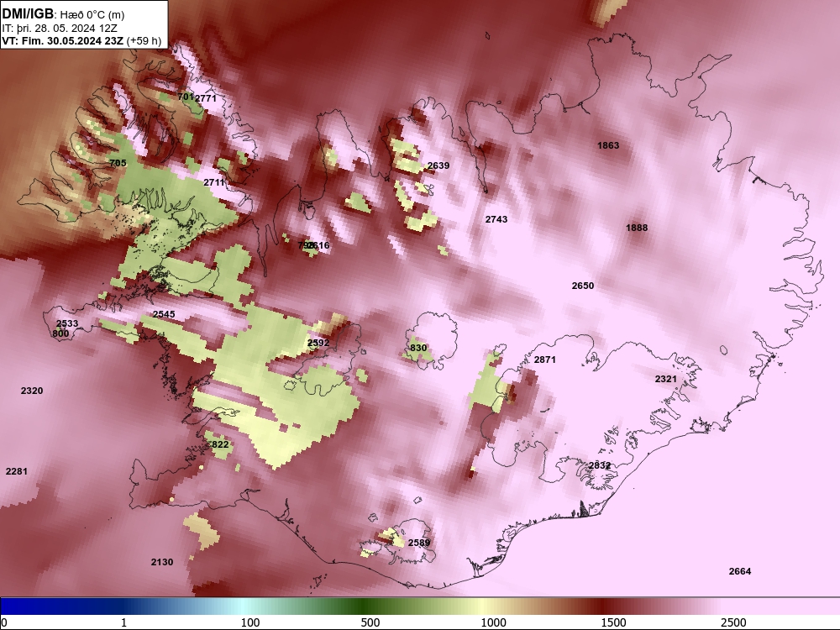
Task: Select the 2650 value label
Action: tap(583, 286)
